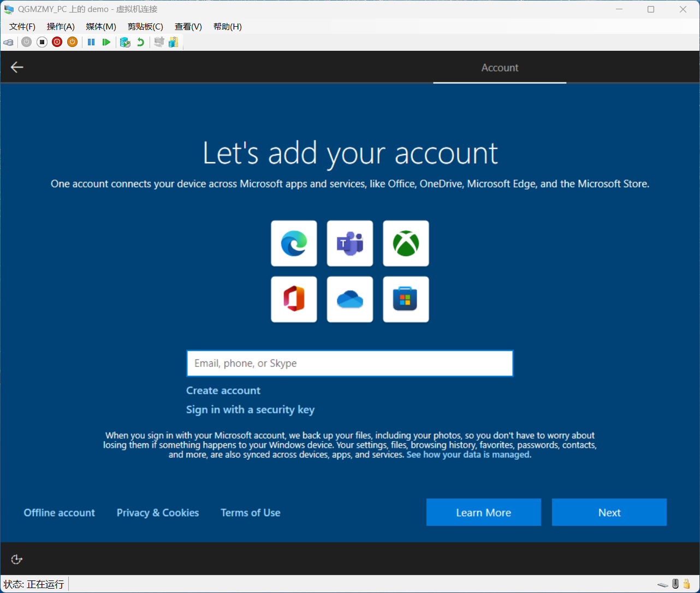Revert the VM with green arrow icon
This screenshot has height=593, width=700.
click(x=140, y=42)
